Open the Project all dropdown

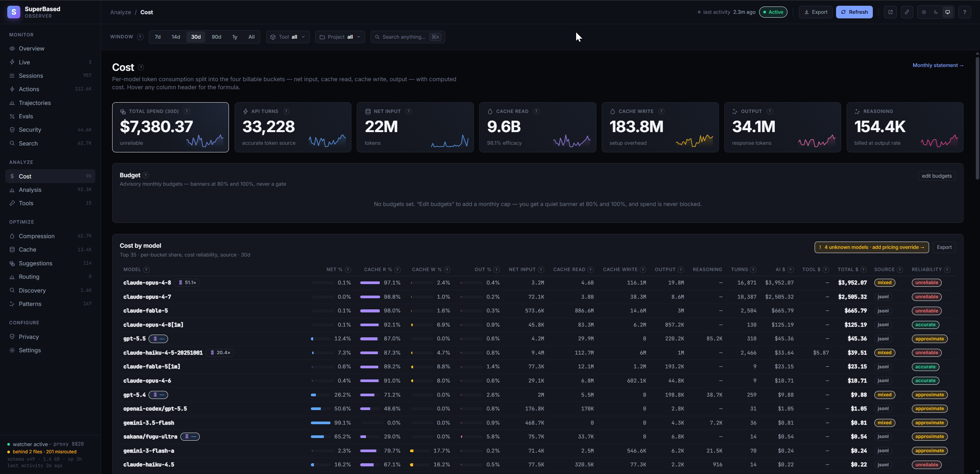coord(340,37)
